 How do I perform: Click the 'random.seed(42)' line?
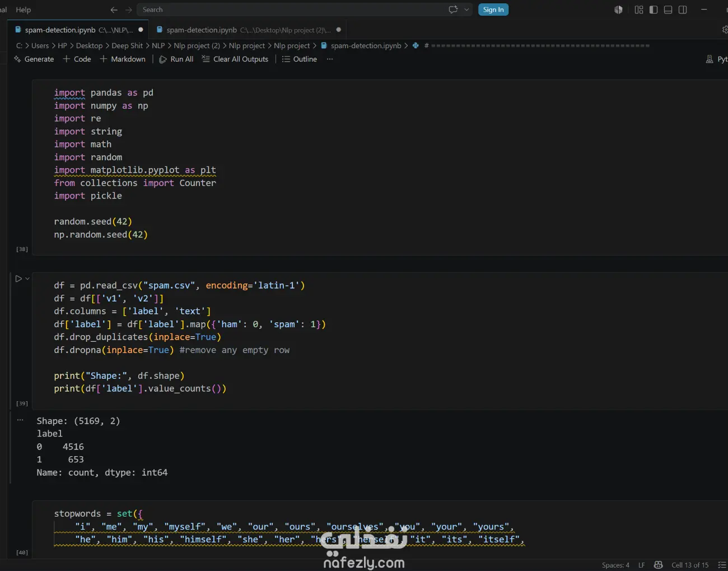(93, 221)
